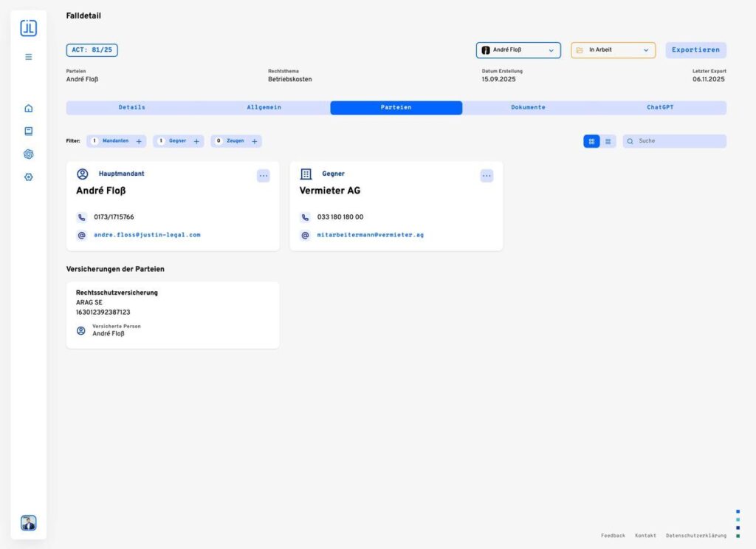The image size is (756, 549).
Task: Expand the André Floß assignee dropdown
Action: 518,50
